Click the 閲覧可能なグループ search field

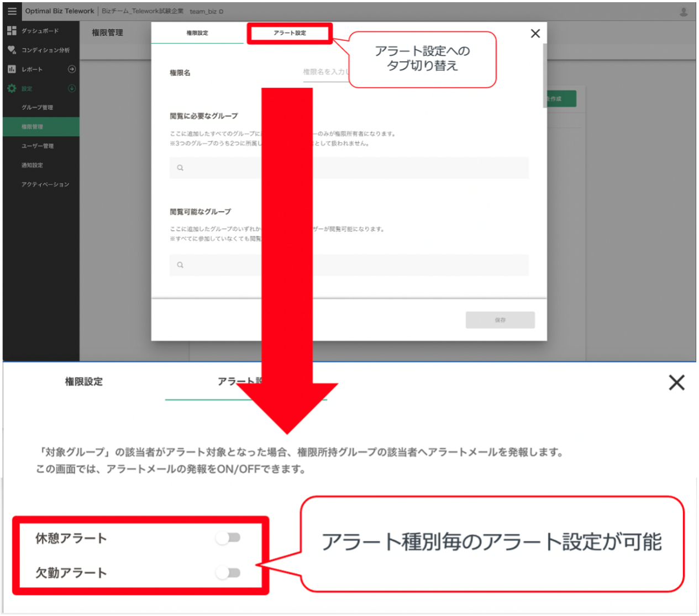(349, 265)
